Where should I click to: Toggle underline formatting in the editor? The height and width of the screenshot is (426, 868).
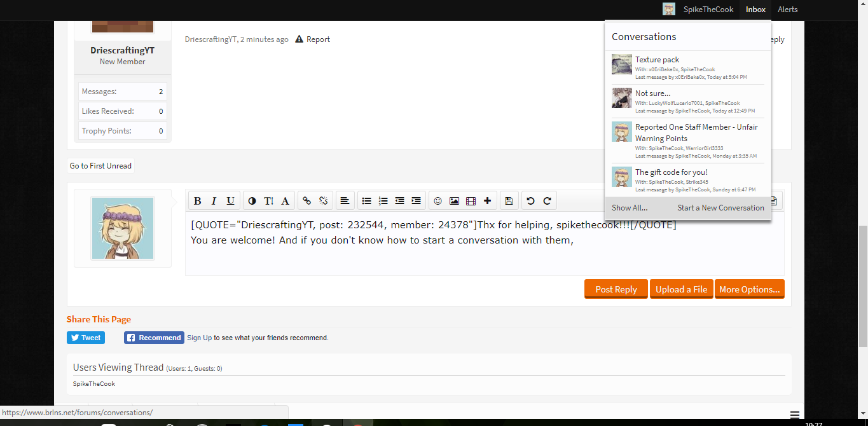coord(230,201)
